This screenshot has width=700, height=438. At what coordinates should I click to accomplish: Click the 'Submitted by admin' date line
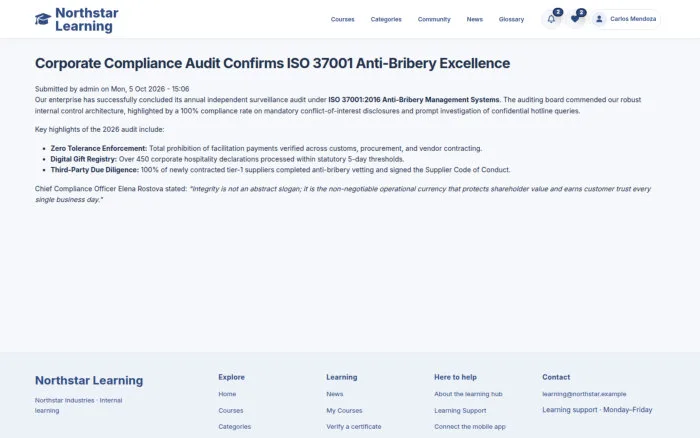[x=112, y=89]
